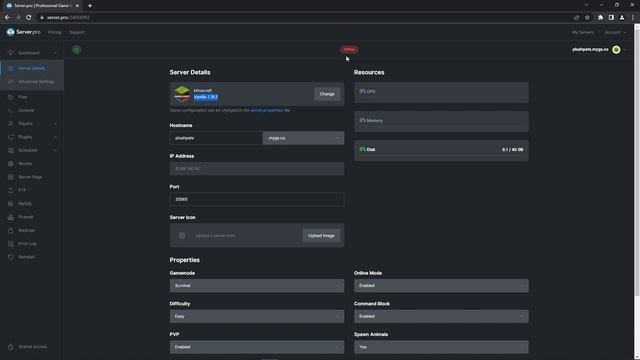
Task: Bookmark page with star icon
Action: (587, 18)
